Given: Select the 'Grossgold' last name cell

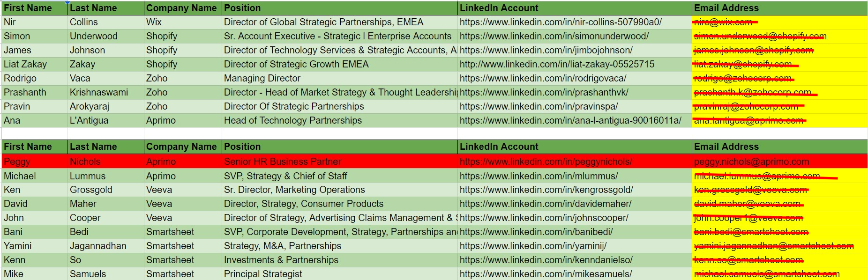Looking at the screenshot, I should pyautogui.click(x=92, y=190).
